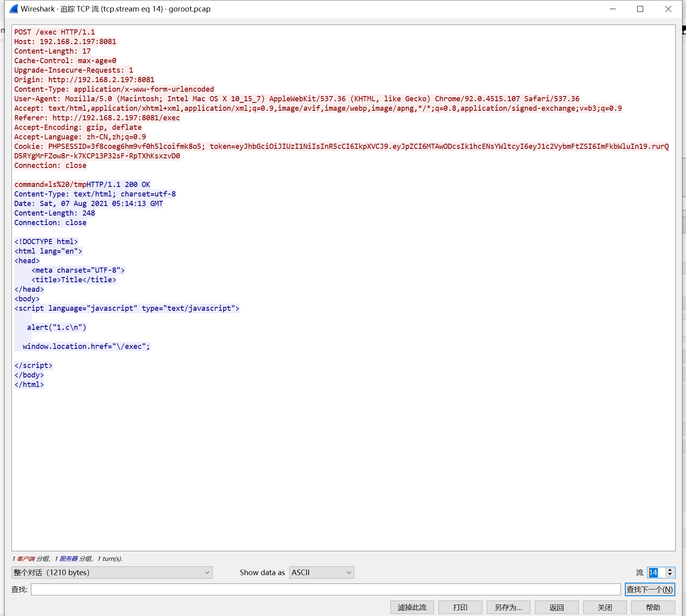The width and height of the screenshot is (686, 616).
Task: Click the Close (关闭) button
Action: coord(605,607)
